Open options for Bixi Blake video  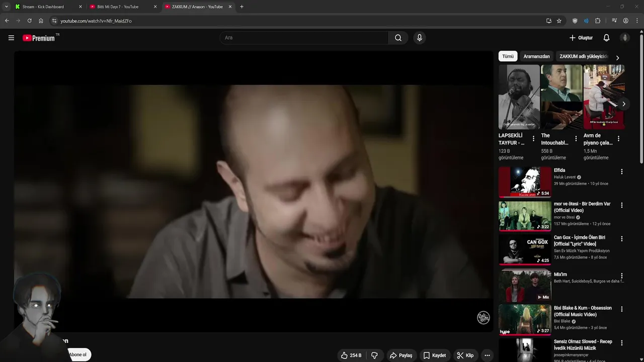tap(622, 309)
